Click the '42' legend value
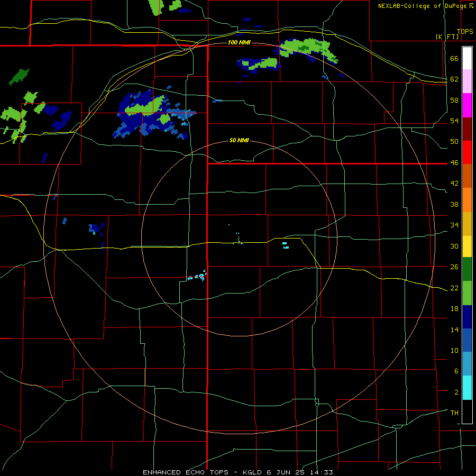This screenshot has width=476, height=476. click(454, 184)
